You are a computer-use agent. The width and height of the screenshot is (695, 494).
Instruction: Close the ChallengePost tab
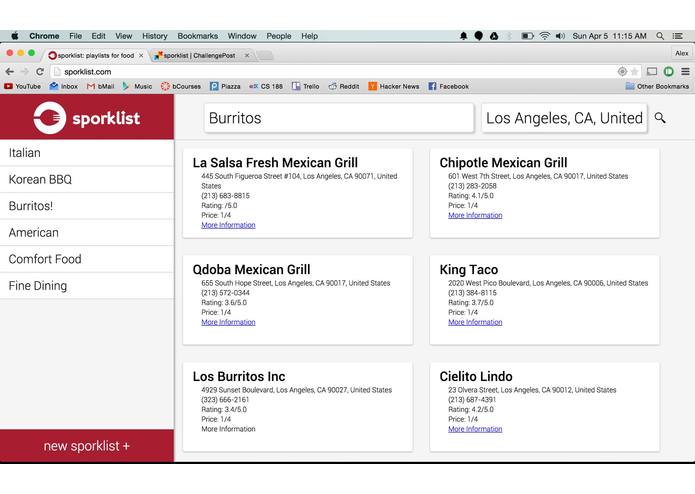tap(247, 55)
